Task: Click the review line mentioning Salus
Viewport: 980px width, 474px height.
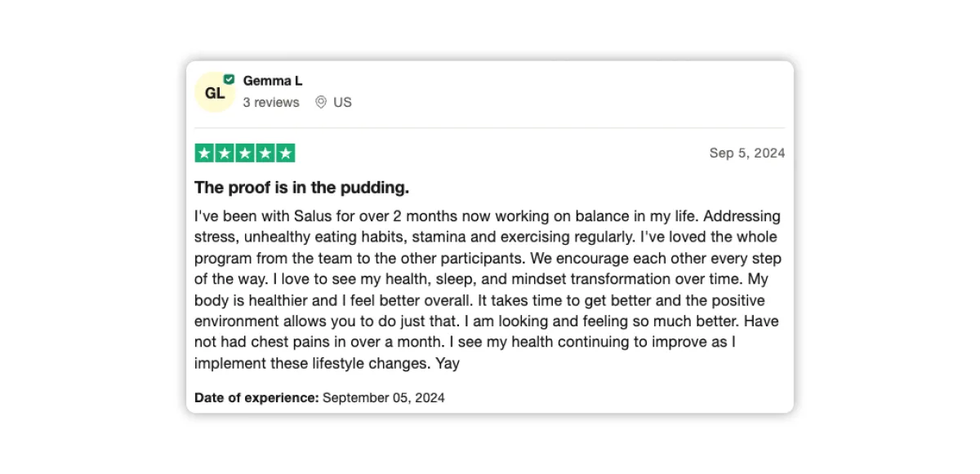Action: pos(488,216)
